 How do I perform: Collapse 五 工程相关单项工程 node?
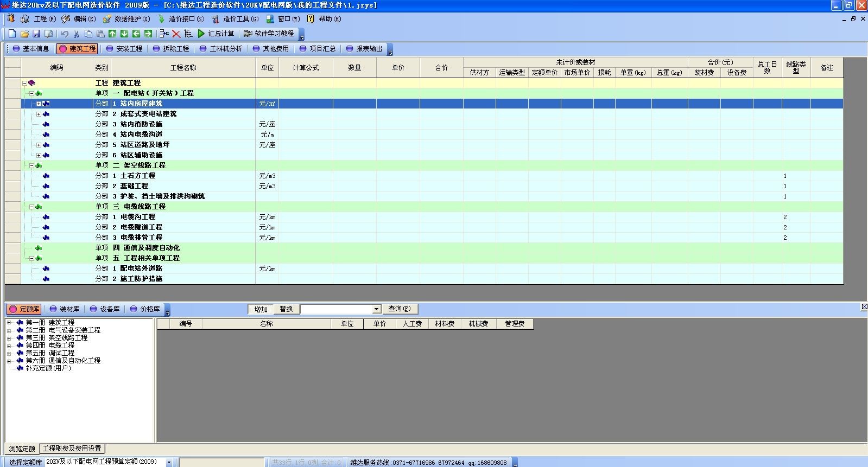31,258
